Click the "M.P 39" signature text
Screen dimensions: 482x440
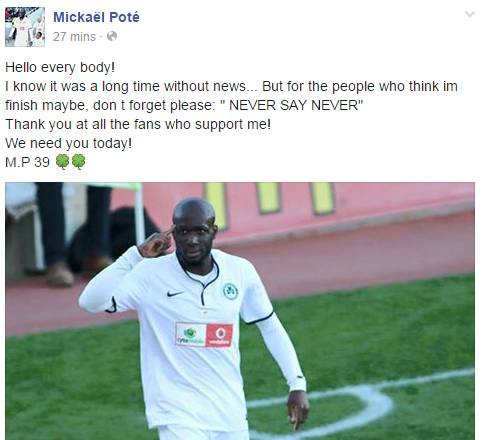[x=27, y=162]
